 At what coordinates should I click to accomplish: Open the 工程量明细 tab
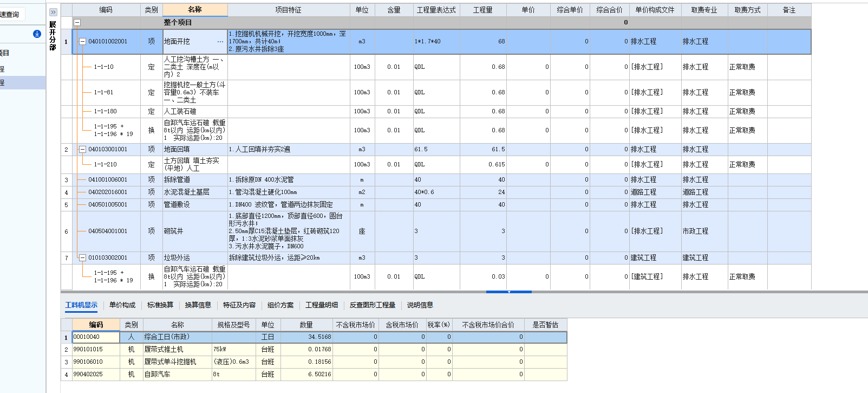[322, 305]
